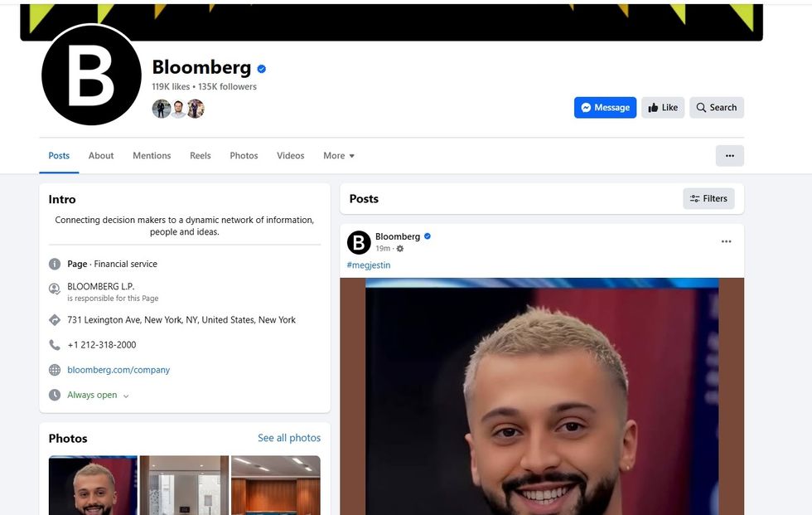Viewport: 812px width, 515px height.
Task: Open the page options three-dot button
Action: click(x=730, y=155)
